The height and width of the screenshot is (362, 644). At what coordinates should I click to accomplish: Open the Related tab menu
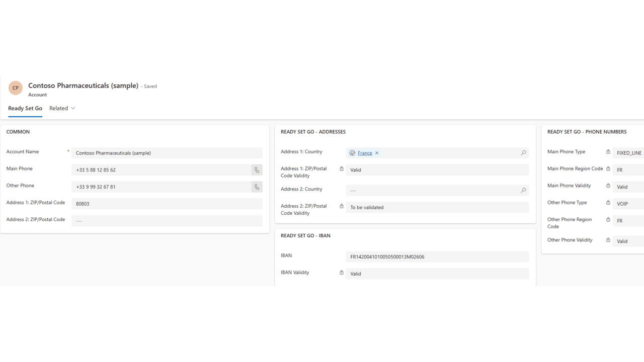(x=62, y=108)
